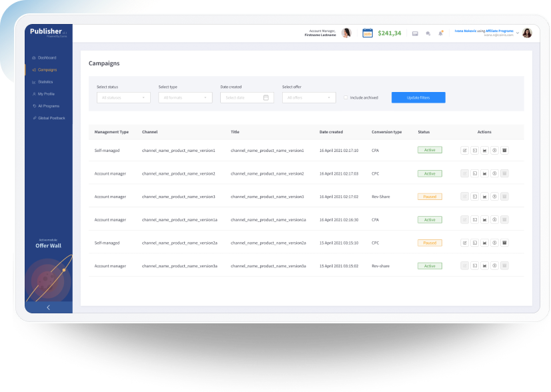Screen dimensions: 551x392
Task: Open My Profile from the sidebar
Action: (47, 94)
